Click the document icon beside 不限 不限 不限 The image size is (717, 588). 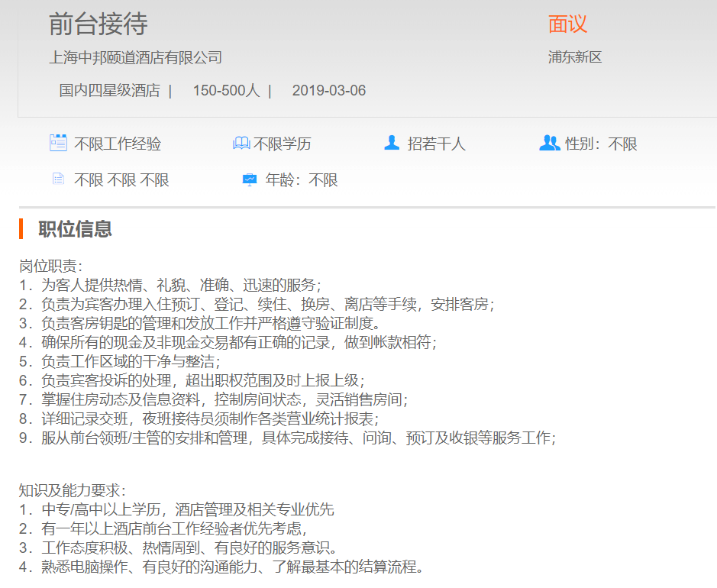(58, 179)
